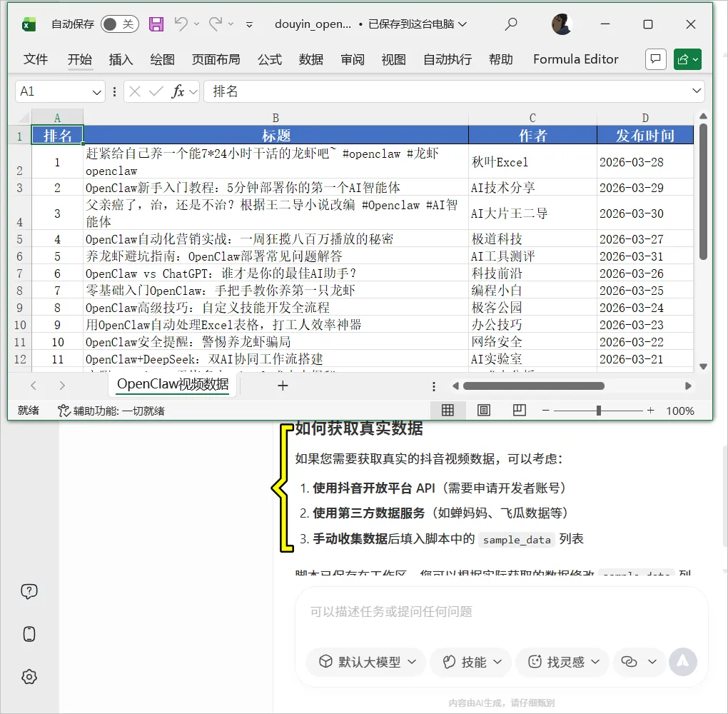
Task: Click the Accessibility status 辅助功能: 一切就绪
Action: [x=111, y=411]
